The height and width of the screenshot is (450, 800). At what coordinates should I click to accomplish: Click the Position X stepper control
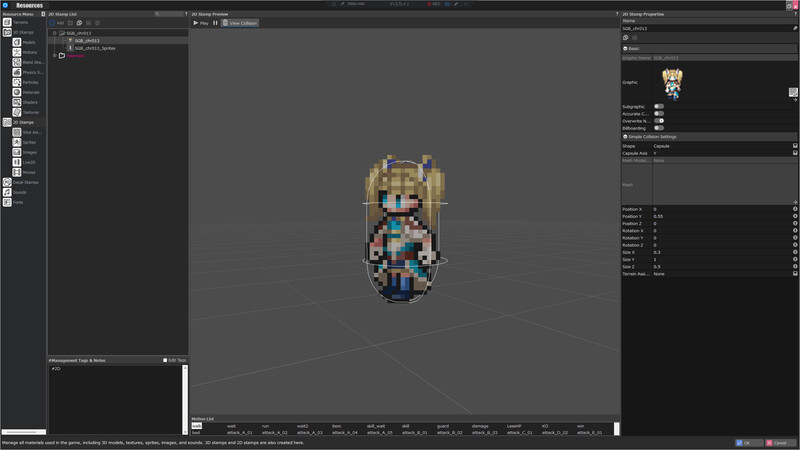pyautogui.click(x=795, y=209)
